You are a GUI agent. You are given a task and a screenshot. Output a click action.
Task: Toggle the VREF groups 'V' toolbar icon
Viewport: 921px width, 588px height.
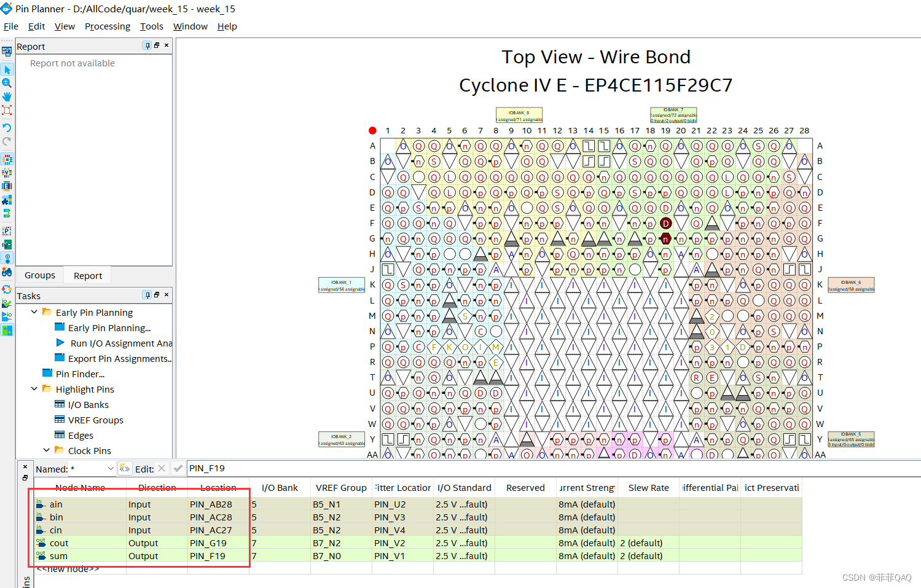point(7,173)
